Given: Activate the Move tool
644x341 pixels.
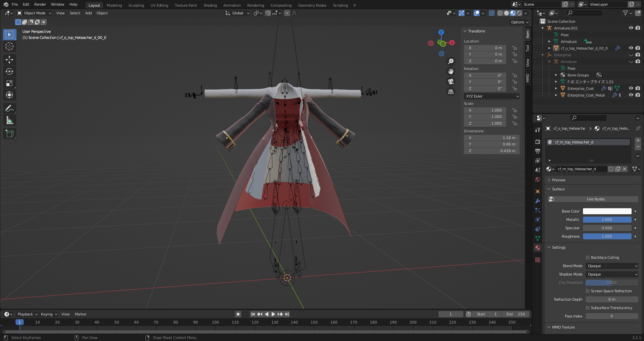Looking at the screenshot, I should click(x=9, y=60).
